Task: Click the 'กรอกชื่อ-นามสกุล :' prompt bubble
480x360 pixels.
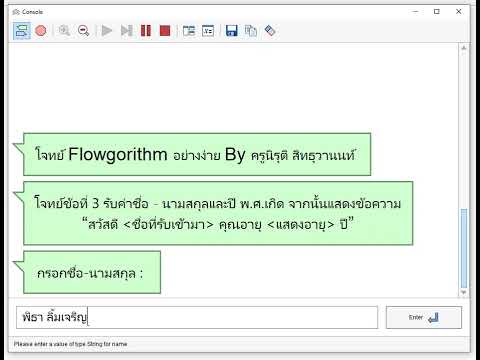Action: pos(92,272)
